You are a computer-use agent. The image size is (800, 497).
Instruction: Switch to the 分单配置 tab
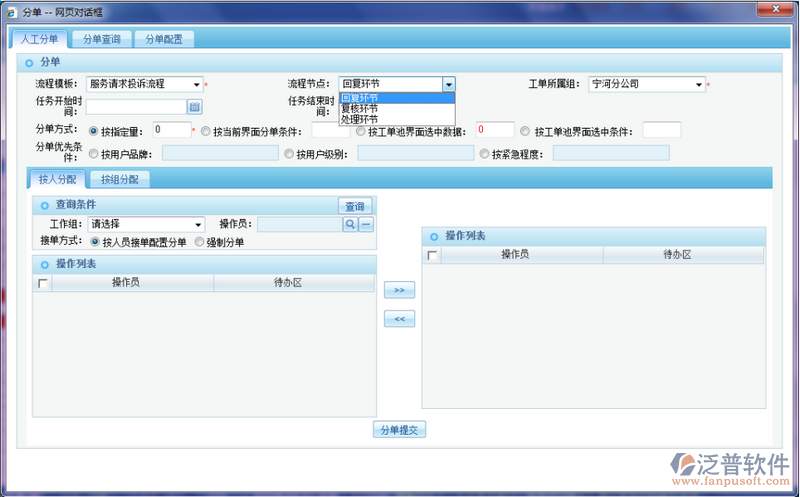coord(164,39)
